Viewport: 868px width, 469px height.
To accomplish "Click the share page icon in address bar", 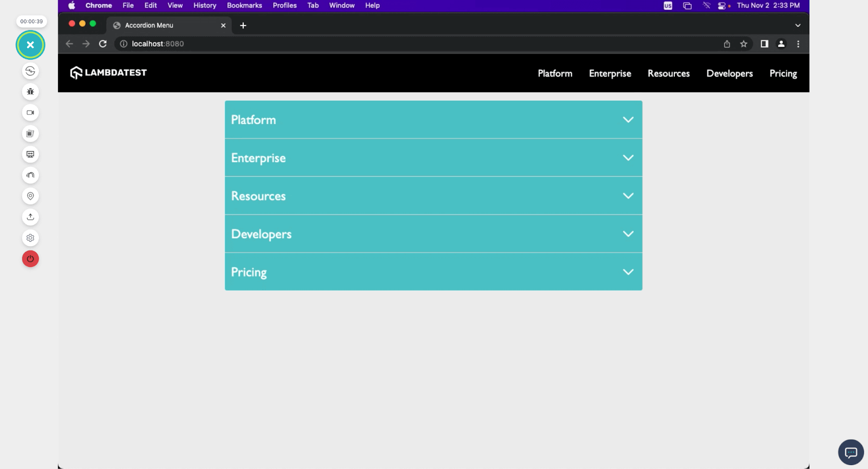I will click(x=727, y=44).
